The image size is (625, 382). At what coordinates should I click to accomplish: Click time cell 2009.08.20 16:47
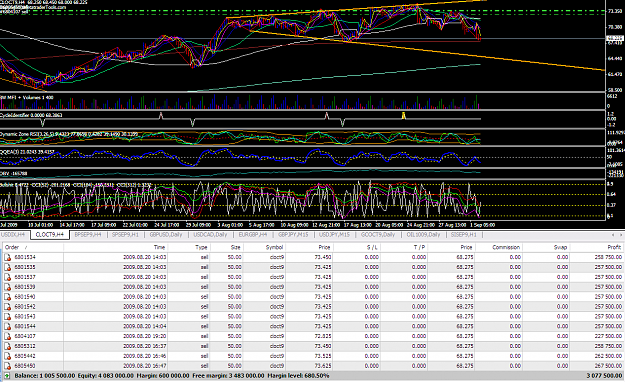coord(145,366)
